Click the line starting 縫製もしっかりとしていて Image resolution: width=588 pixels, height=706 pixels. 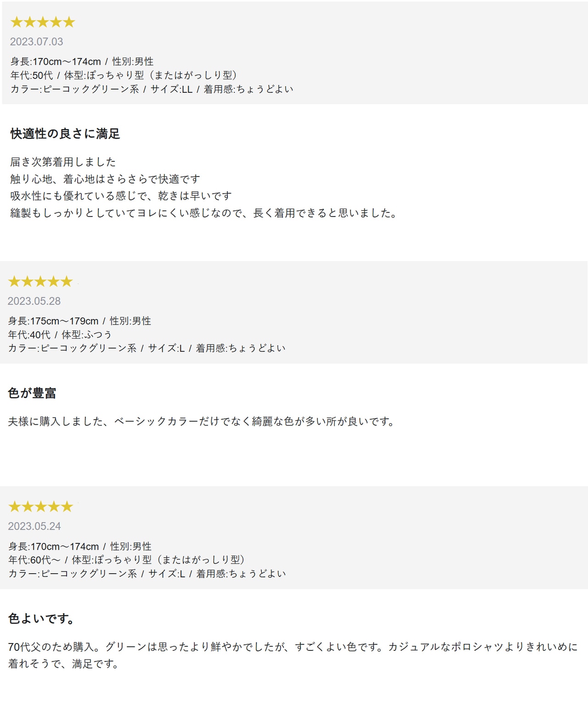click(x=204, y=213)
